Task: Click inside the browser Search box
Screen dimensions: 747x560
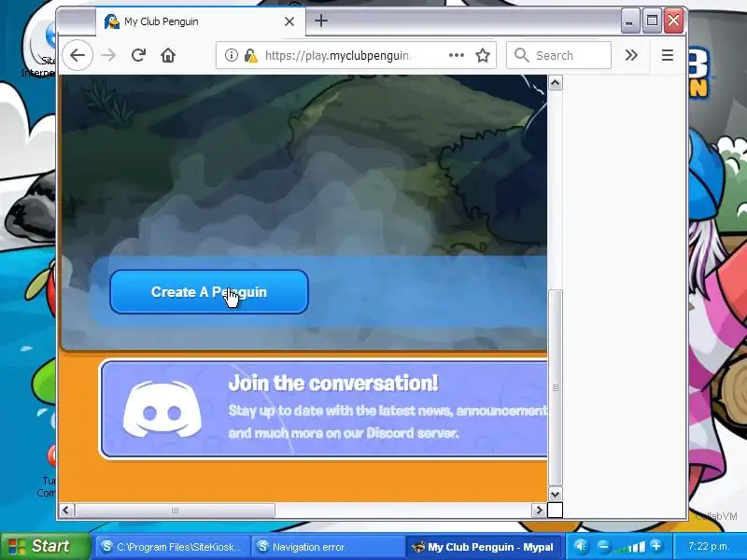Action: [558, 55]
